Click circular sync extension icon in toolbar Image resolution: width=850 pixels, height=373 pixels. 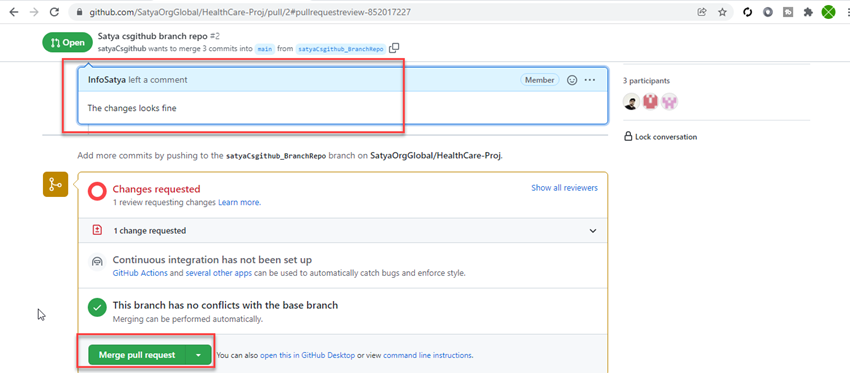748,12
